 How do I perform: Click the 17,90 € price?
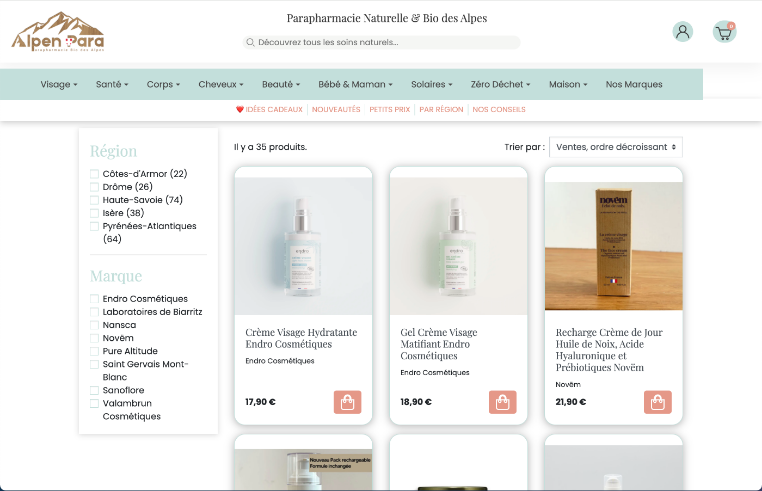coord(260,402)
